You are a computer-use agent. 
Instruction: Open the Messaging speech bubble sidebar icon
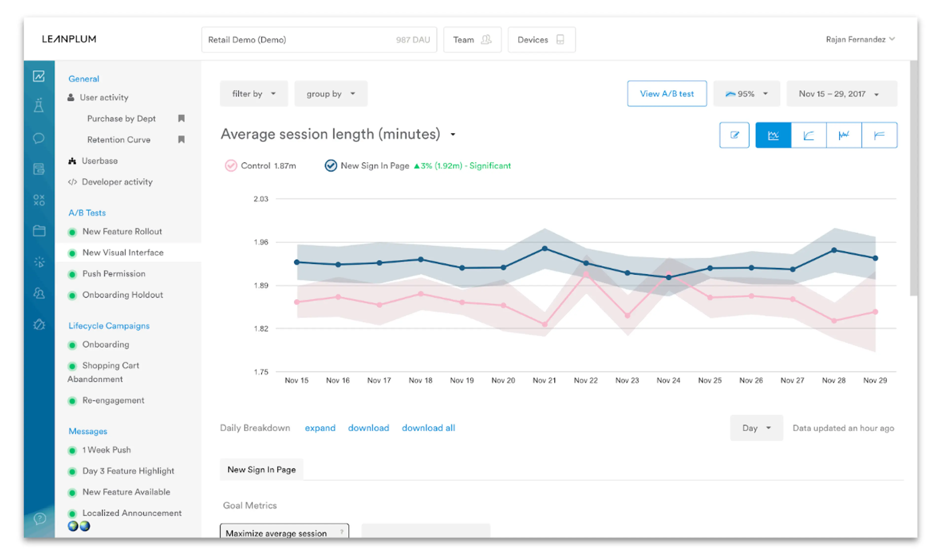click(39, 138)
